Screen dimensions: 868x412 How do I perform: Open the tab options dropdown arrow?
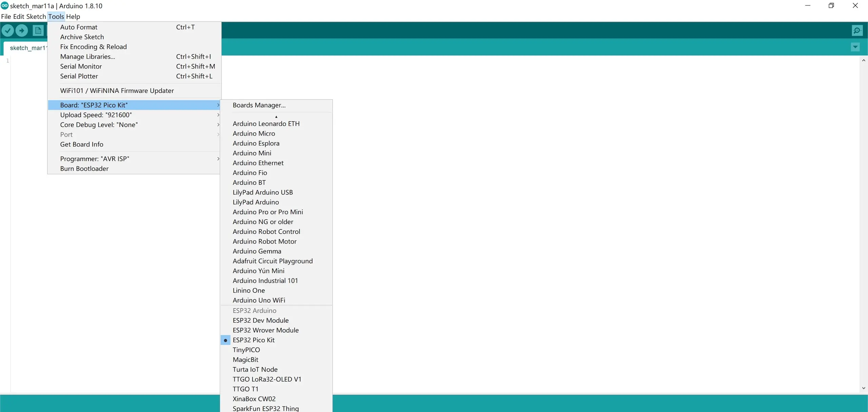[855, 47]
